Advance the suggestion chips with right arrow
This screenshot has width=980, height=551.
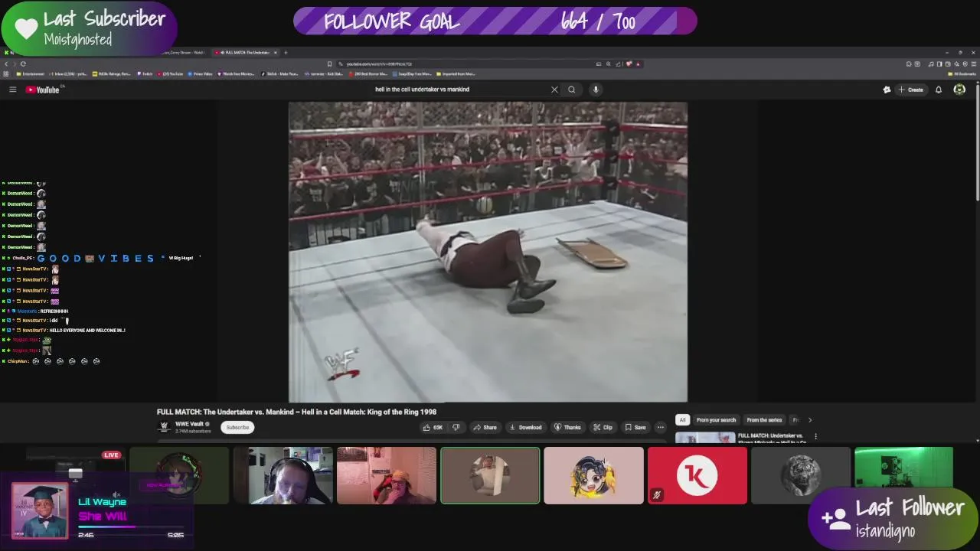[x=810, y=419]
